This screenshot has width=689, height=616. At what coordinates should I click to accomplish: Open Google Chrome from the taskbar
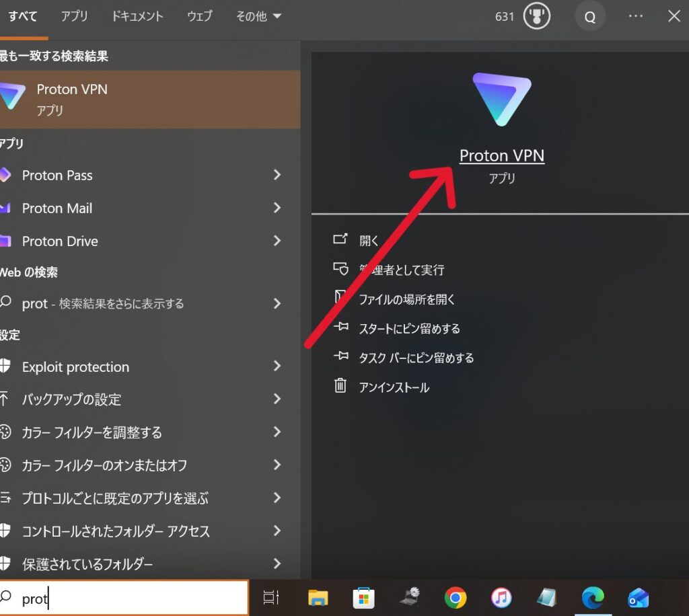click(456, 597)
